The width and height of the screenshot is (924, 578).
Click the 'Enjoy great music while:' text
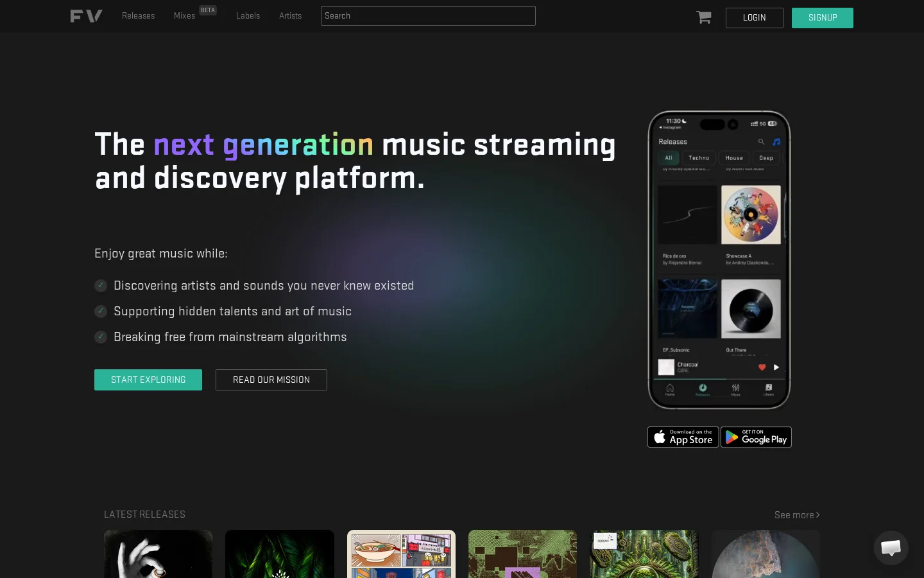(161, 254)
